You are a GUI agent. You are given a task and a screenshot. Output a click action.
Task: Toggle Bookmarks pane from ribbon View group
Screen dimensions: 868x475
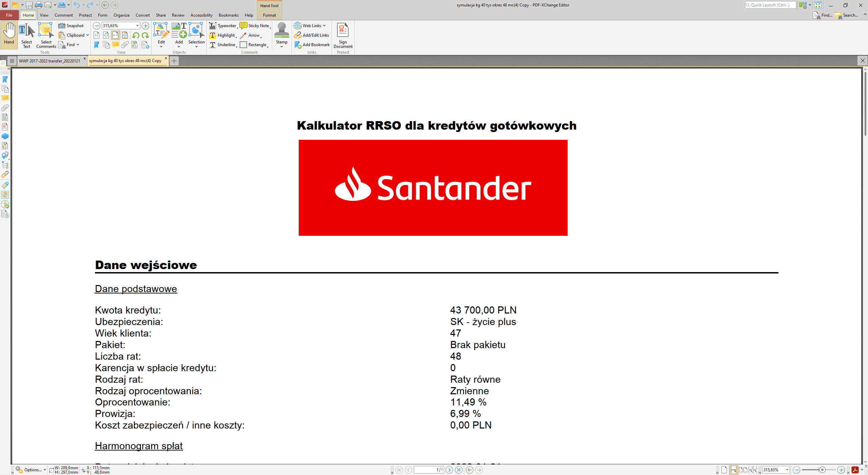tap(97, 45)
